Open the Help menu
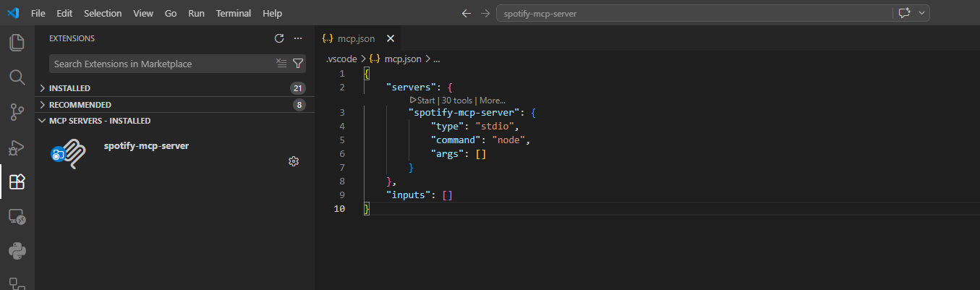The width and height of the screenshot is (980, 290). (x=273, y=14)
